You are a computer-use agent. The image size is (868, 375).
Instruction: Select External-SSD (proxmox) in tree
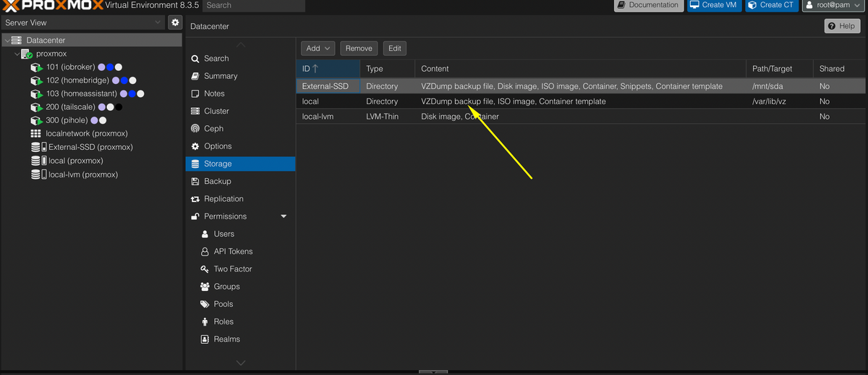tap(92, 147)
